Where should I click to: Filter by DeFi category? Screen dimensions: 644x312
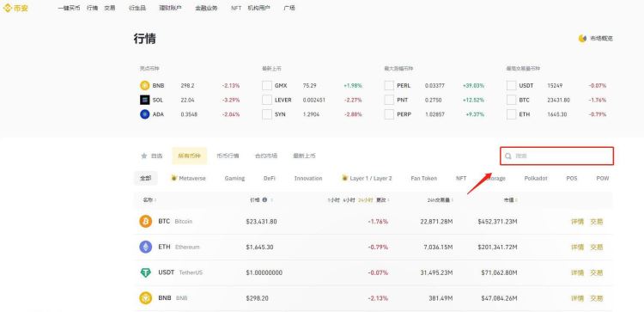[x=270, y=179]
